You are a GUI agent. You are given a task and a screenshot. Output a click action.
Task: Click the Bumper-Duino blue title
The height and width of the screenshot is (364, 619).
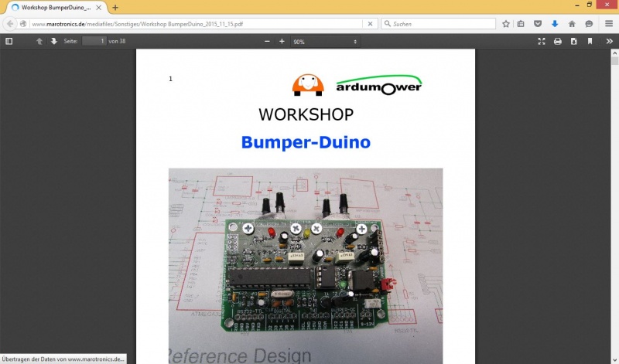click(x=306, y=142)
